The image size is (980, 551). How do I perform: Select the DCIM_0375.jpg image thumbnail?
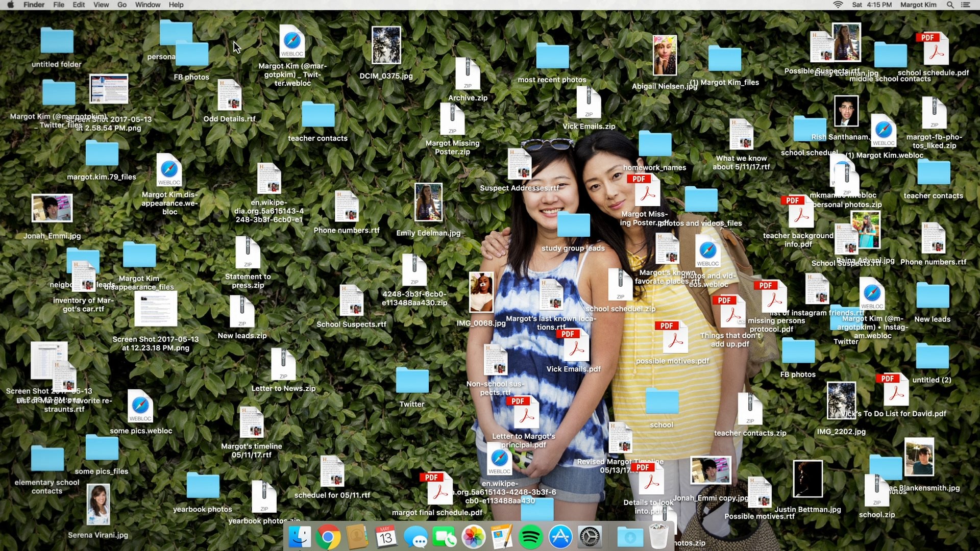pyautogui.click(x=386, y=46)
